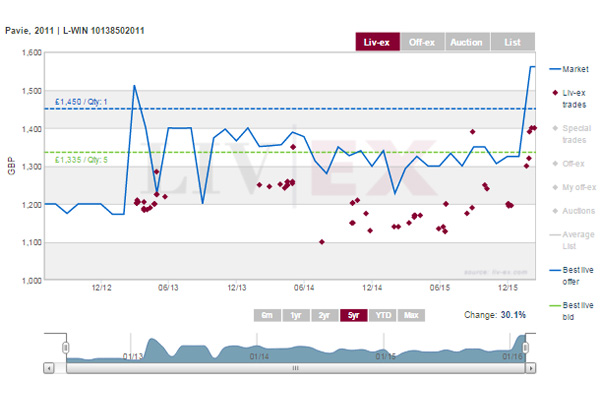Viewport: 600px width, 400px height.
Task: Grab the right range navigator handle
Action: 525,348
